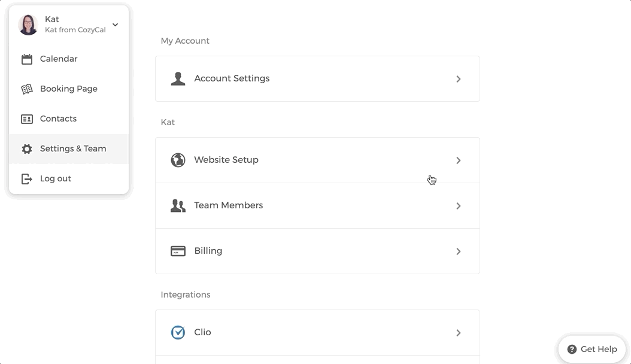Click the Contacts card icon
The height and width of the screenshot is (364, 631).
(27, 119)
